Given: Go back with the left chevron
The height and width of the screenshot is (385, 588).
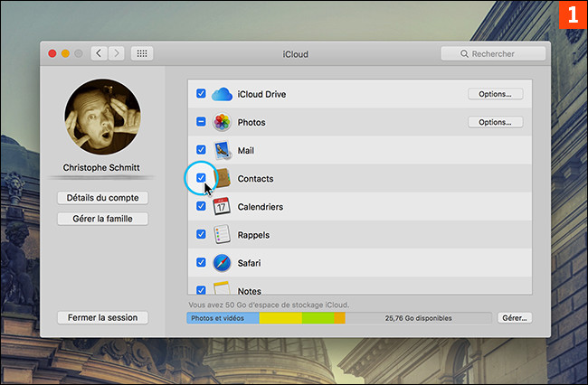Looking at the screenshot, I should pos(100,54).
